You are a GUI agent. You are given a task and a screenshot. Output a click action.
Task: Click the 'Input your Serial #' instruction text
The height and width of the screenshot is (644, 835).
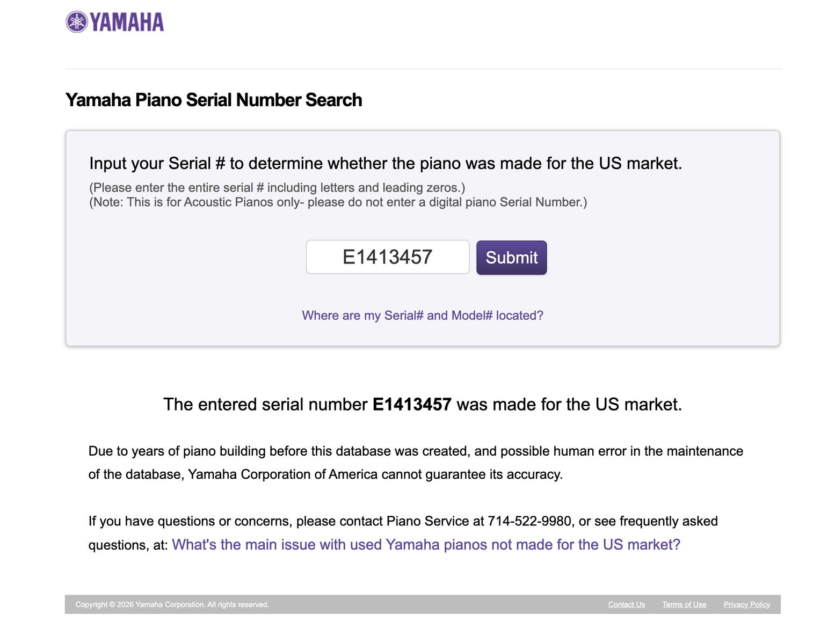click(x=386, y=163)
